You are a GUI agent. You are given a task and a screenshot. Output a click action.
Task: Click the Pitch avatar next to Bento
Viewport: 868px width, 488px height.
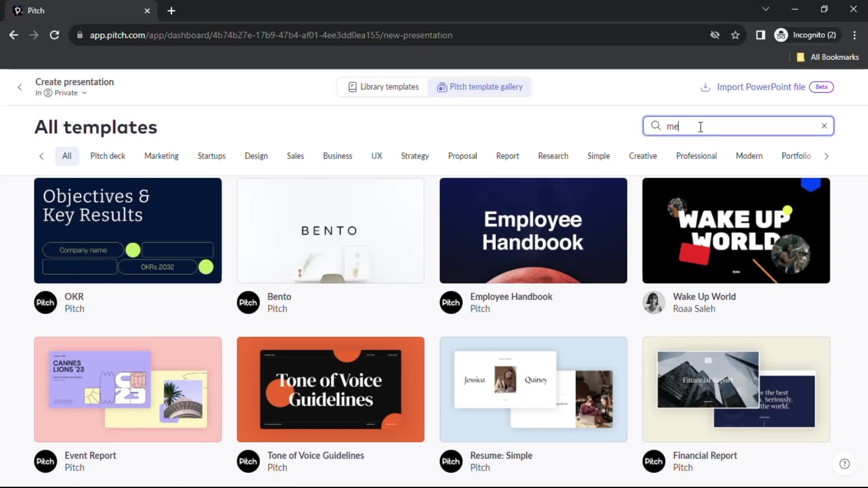(x=248, y=303)
